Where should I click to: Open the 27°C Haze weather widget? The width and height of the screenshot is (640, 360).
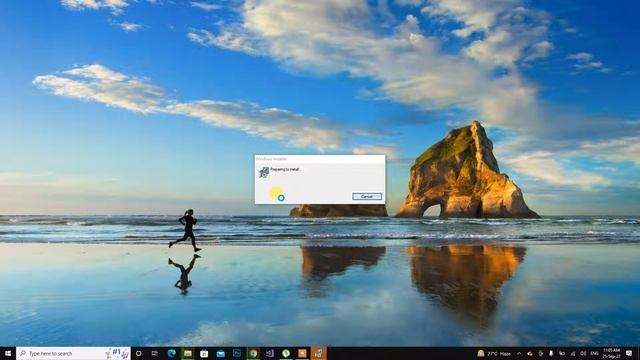coord(494,353)
